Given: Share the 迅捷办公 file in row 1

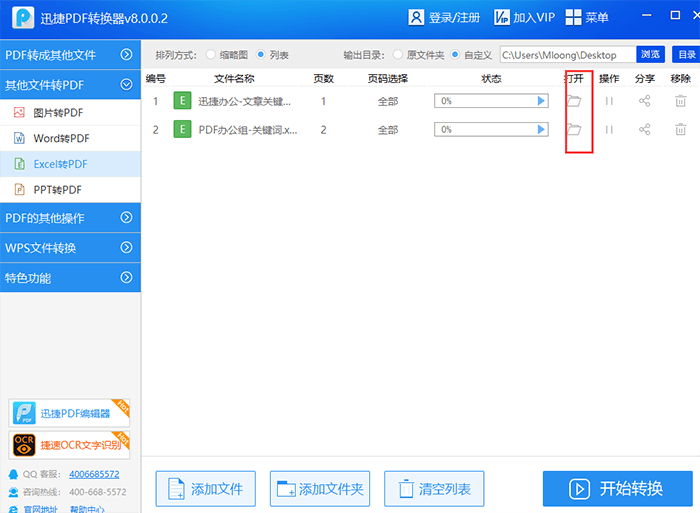Looking at the screenshot, I should point(645,101).
